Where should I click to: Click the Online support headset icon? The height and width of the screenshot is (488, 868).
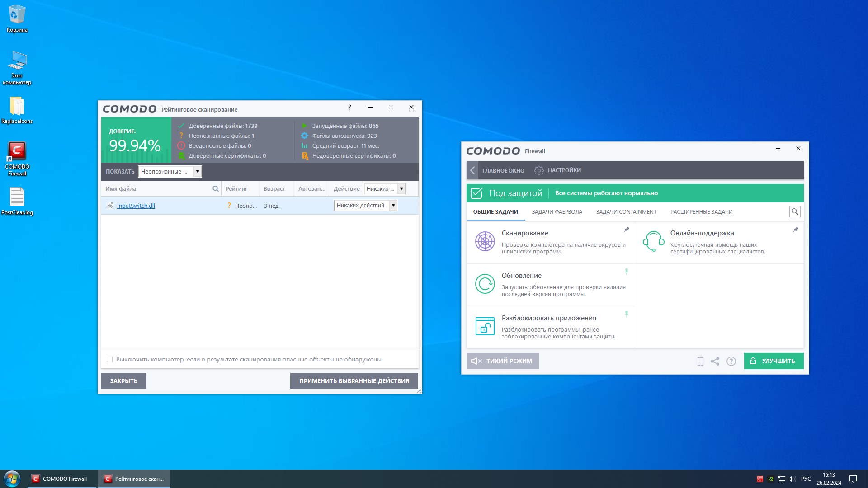click(653, 241)
